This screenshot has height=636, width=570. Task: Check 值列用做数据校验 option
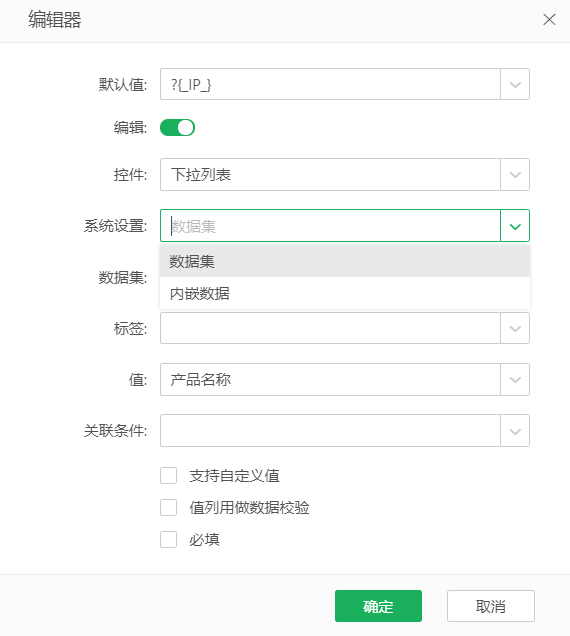click(x=168, y=507)
